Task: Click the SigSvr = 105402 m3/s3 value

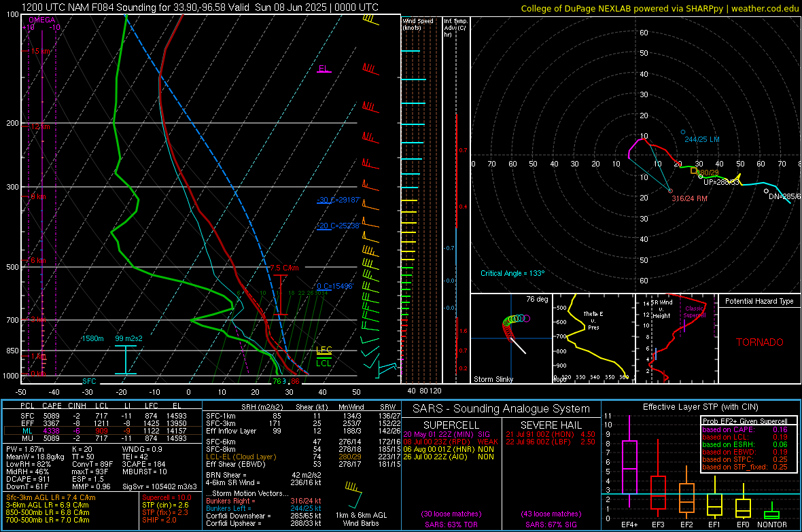Action: [160, 486]
